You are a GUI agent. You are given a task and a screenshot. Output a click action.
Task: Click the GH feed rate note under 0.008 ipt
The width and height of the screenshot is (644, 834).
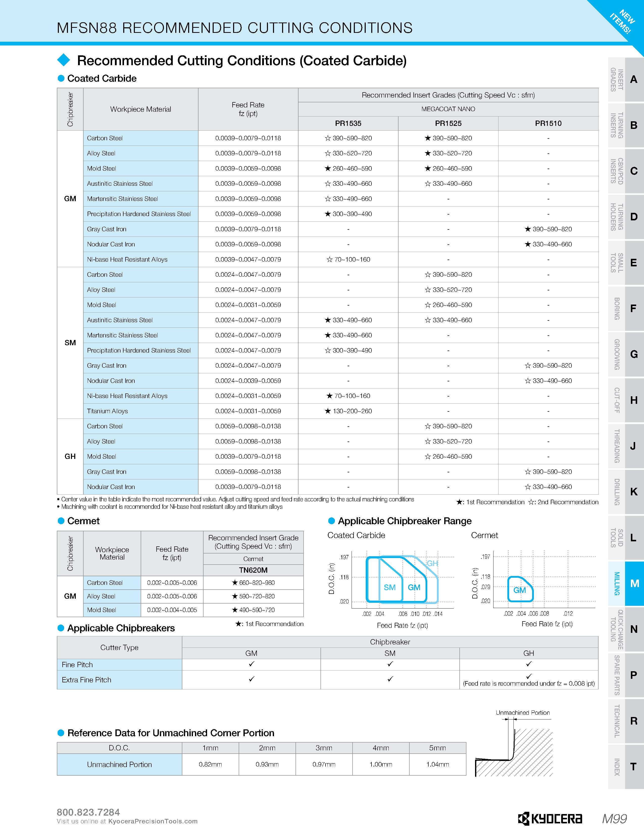click(x=529, y=684)
